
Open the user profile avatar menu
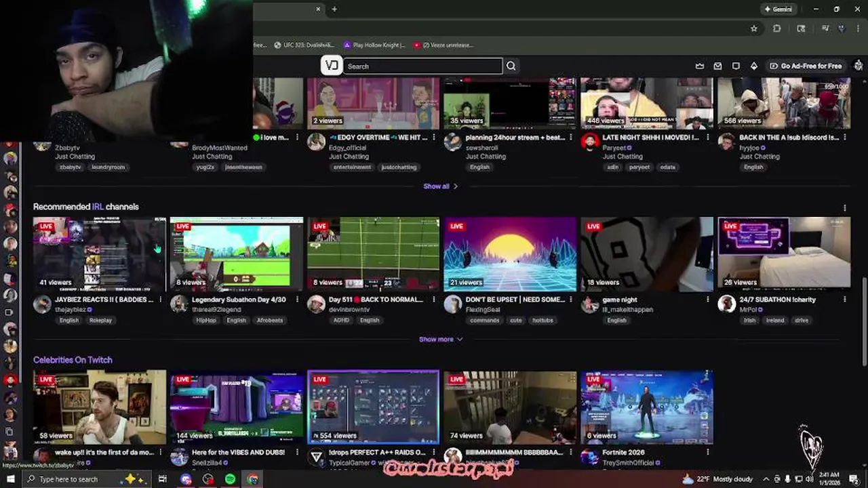[859, 66]
